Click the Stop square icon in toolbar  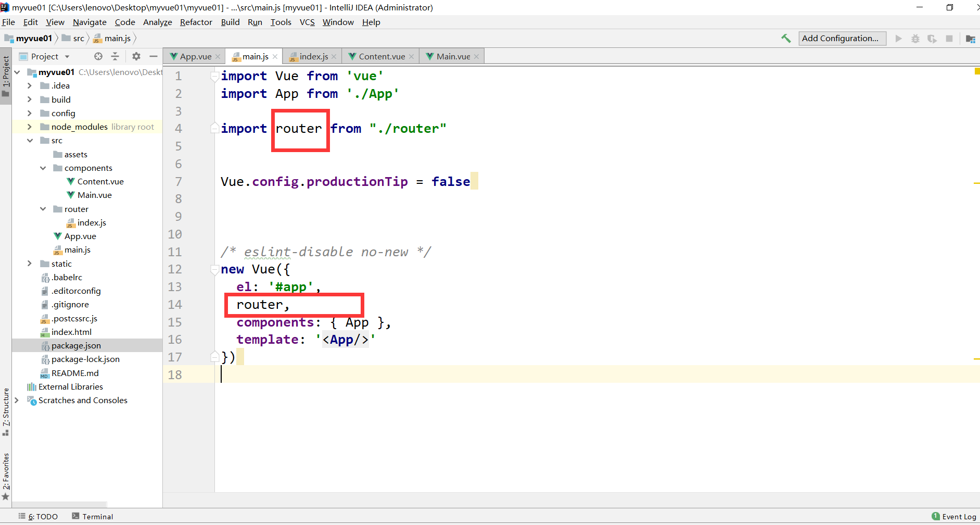click(x=949, y=39)
